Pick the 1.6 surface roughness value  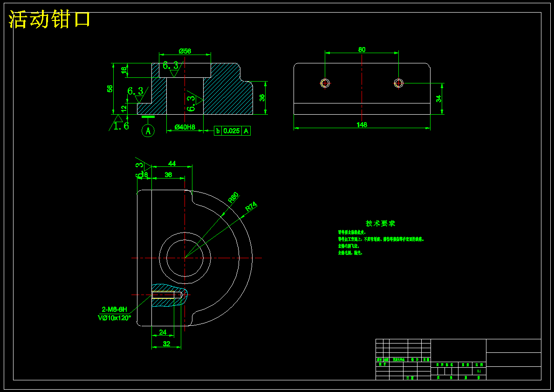121,126
